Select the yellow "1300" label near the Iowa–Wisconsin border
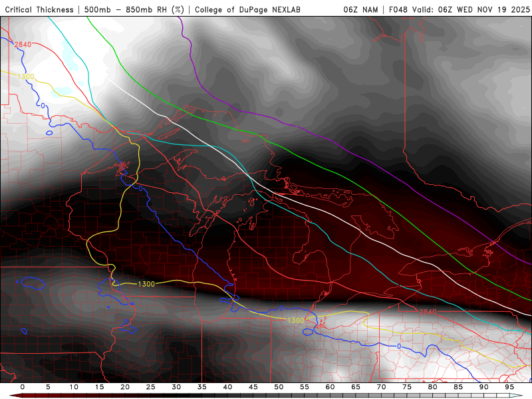532x399 pixels. (x=146, y=284)
